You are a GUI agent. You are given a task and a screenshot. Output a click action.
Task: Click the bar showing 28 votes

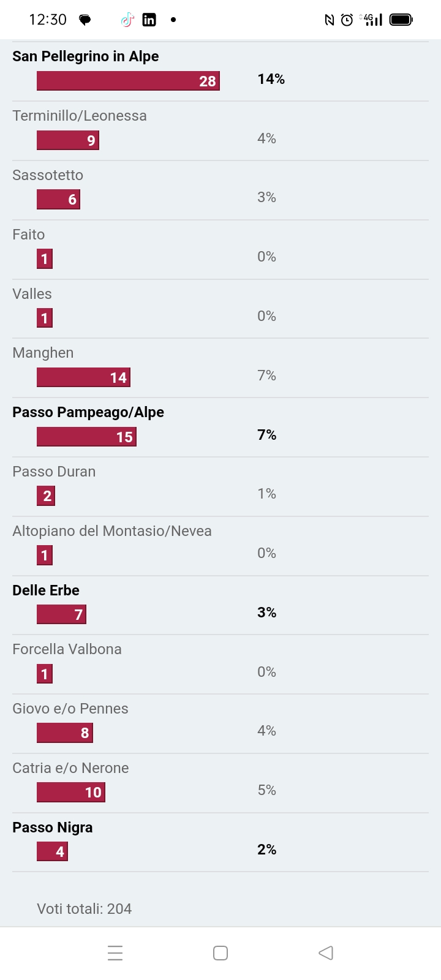pos(128,81)
